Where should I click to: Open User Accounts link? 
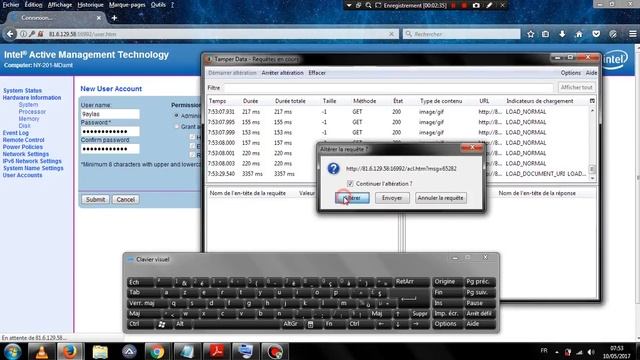(22, 175)
